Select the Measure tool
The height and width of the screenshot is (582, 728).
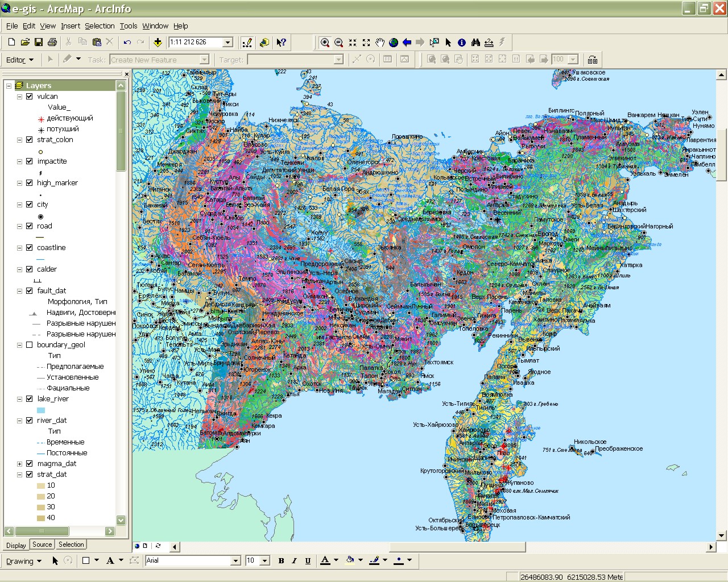click(x=489, y=43)
